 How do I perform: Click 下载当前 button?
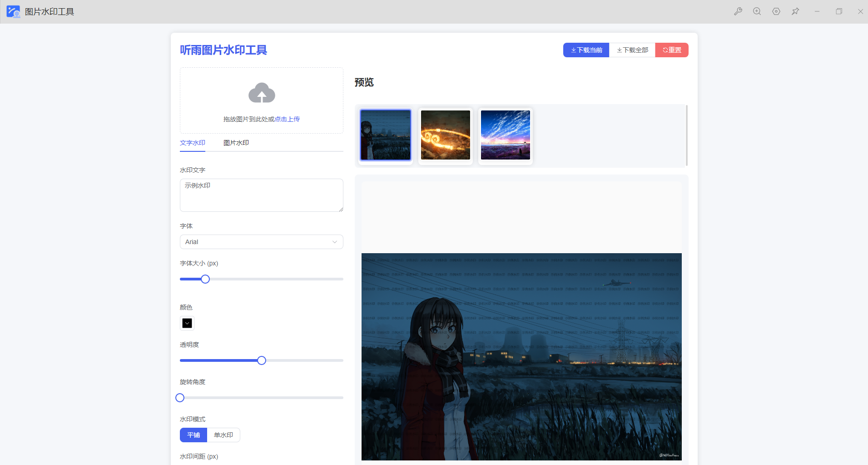coord(586,50)
